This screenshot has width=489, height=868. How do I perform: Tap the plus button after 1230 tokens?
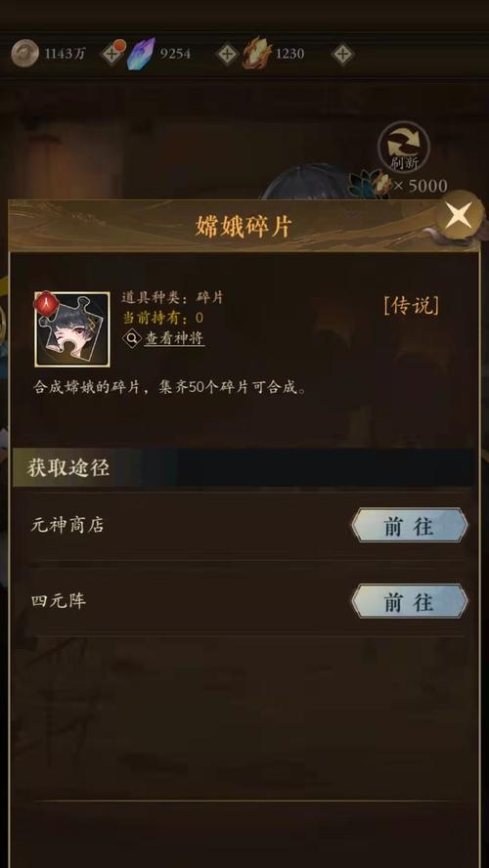tap(343, 55)
